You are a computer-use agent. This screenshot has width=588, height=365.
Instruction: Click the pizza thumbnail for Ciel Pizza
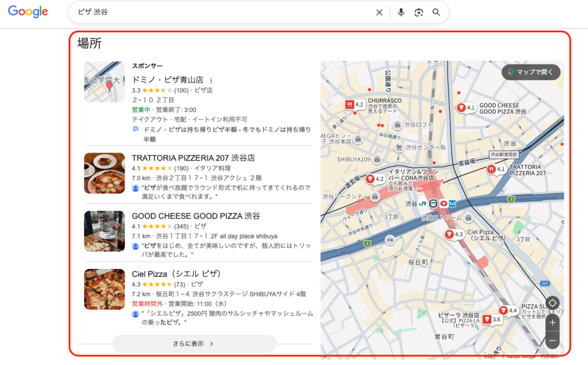tap(104, 290)
